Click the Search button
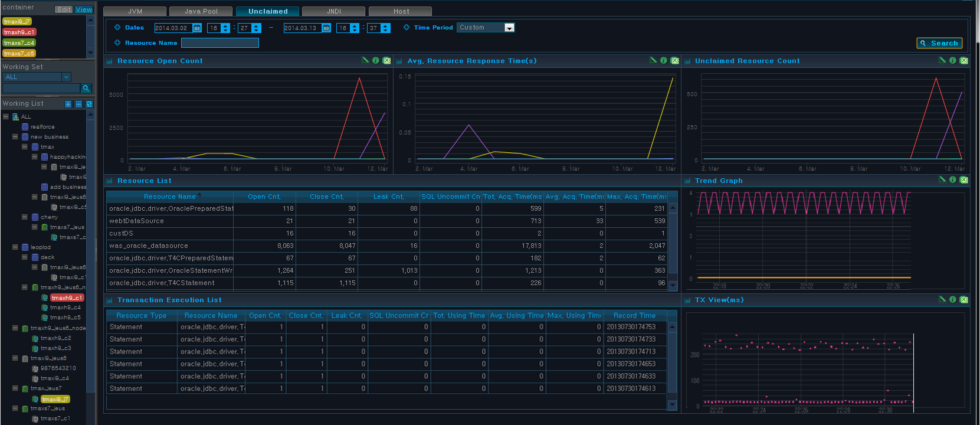The width and height of the screenshot is (980, 425). click(939, 43)
